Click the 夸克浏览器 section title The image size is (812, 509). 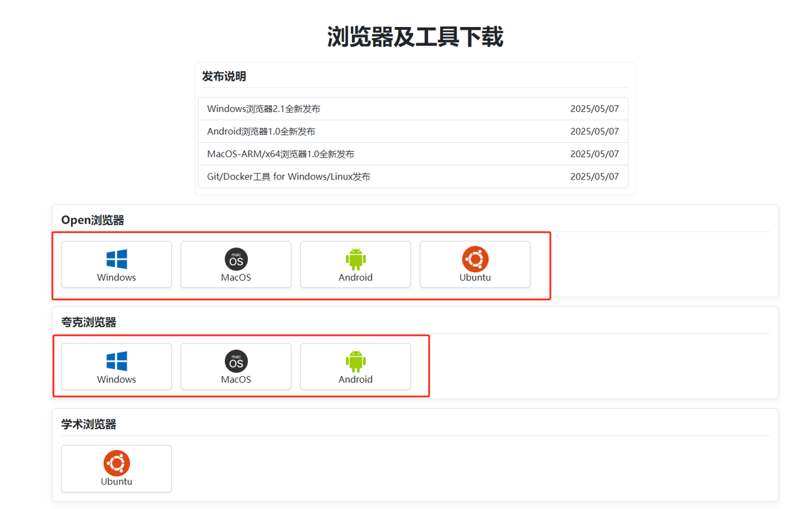89,322
